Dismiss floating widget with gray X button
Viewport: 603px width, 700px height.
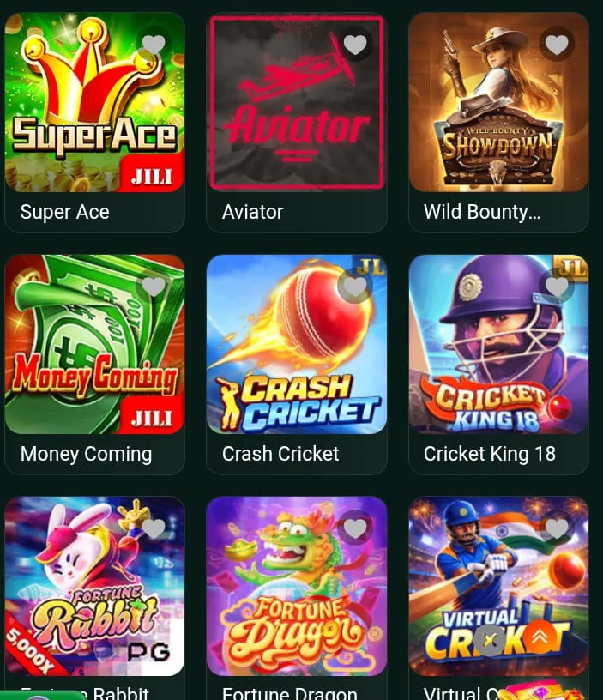(x=490, y=641)
